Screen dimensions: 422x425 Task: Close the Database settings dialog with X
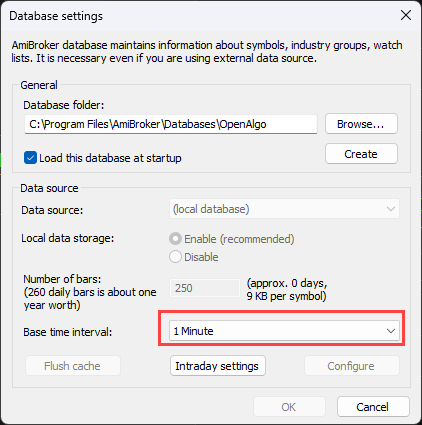[x=406, y=15]
